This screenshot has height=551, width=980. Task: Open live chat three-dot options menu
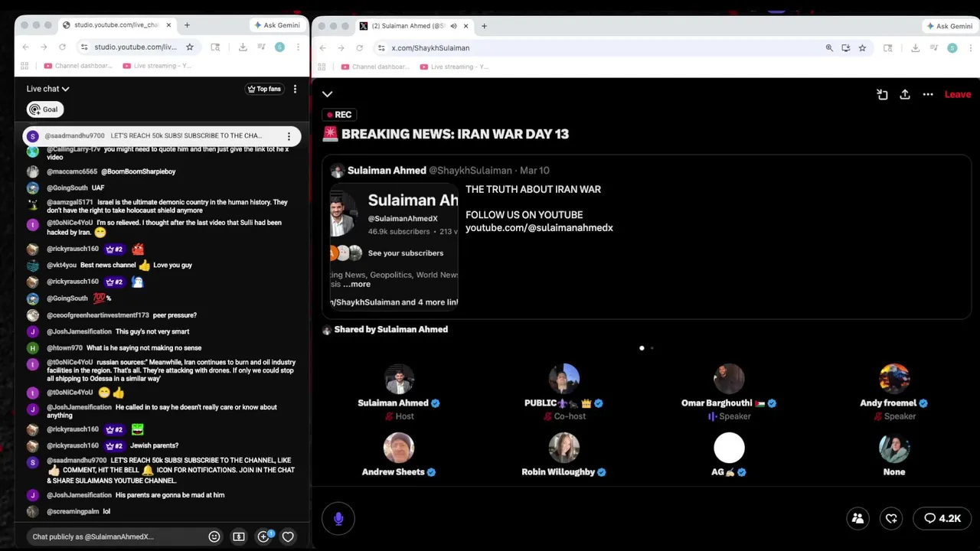[295, 89]
